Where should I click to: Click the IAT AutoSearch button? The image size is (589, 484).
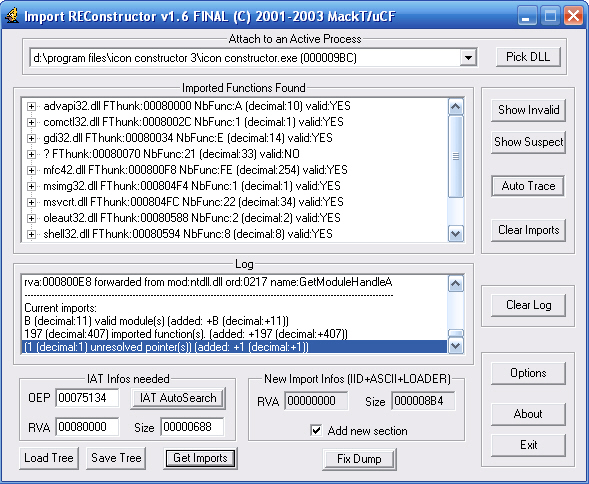click(178, 398)
